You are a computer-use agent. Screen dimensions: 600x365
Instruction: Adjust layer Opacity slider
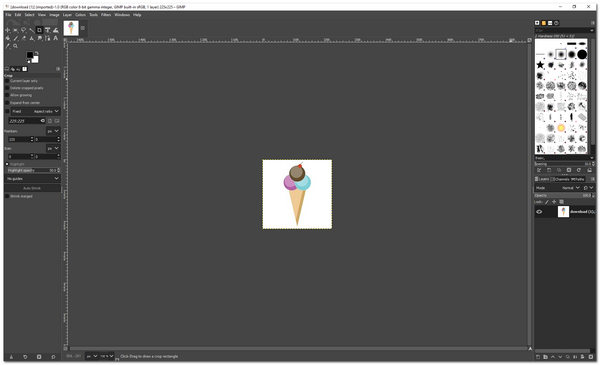pyautogui.click(x=563, y=196)
